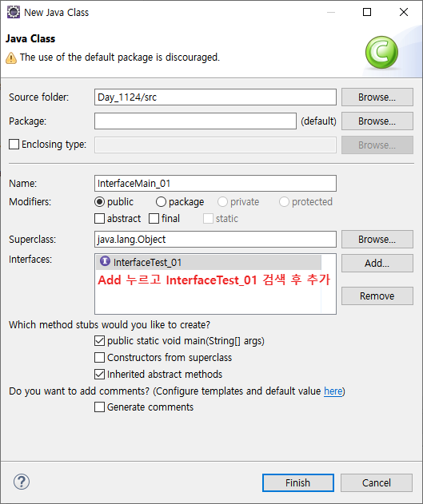Viewport: 423px width, 504px height.
Task: Remove the selected interface
Action: [377, 296]
